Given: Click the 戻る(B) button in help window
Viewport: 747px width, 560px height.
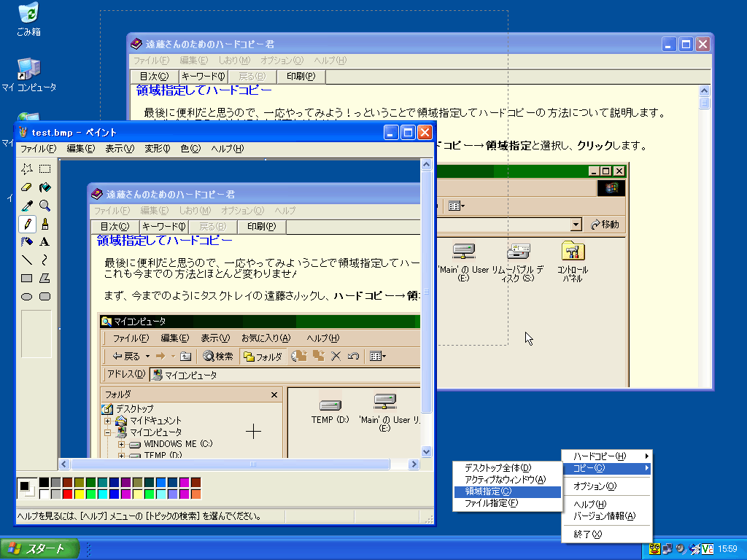Looking at the screenshot, I should click(252, 76).
